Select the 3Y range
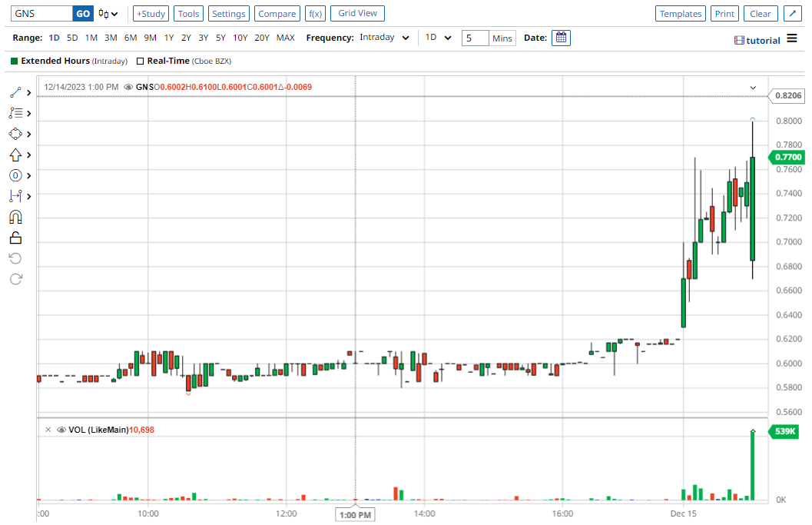Viewport: 812px width, 525px height. [x=204, y=38]
